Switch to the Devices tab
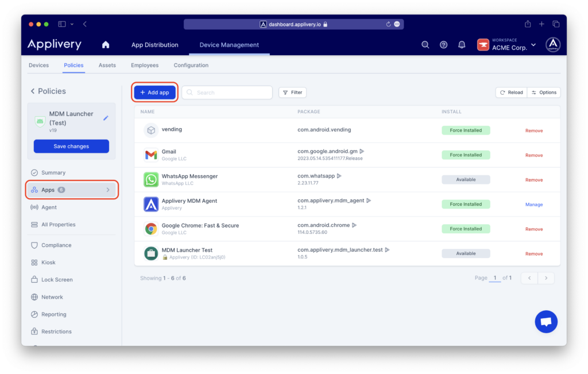This screenshot has height=374, width=588. (x=38, y=65)
